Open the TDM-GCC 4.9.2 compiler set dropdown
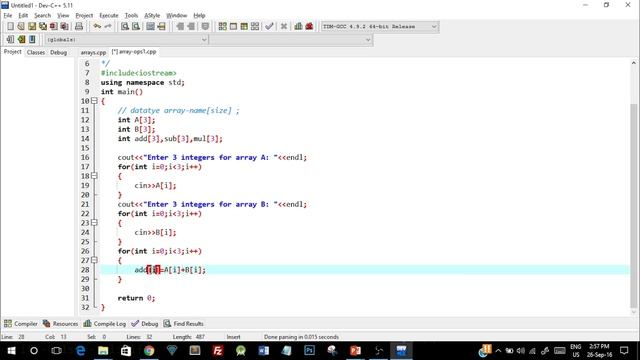The width and height of the screenshot is (640, 360). point(380,27)
